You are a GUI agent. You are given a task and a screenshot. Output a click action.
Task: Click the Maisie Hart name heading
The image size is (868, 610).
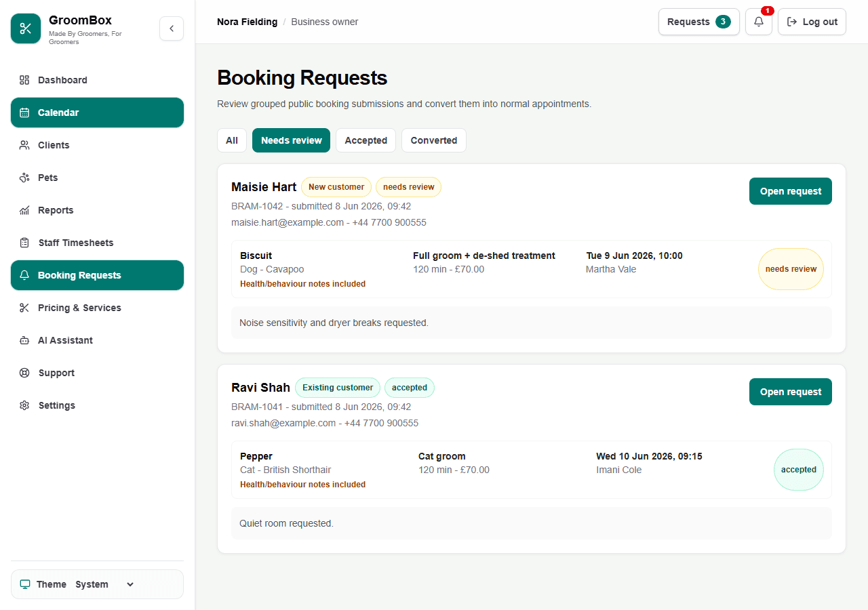coord(264,187)
